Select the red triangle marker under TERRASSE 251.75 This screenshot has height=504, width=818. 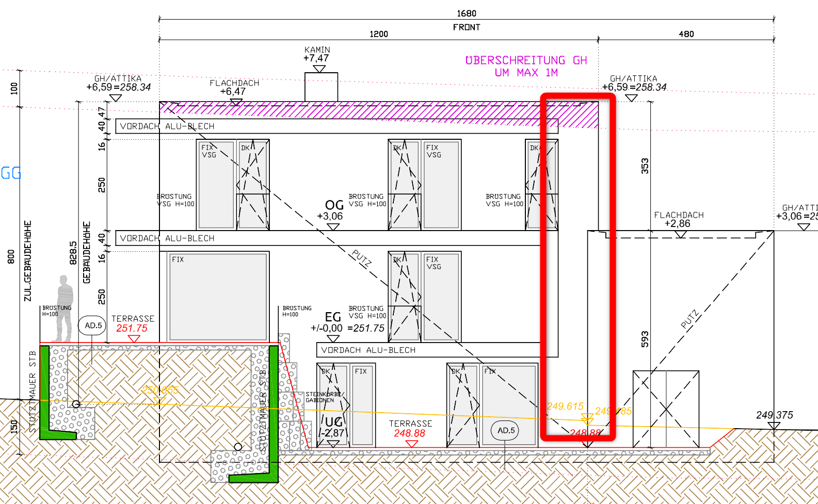click(134, 338)
